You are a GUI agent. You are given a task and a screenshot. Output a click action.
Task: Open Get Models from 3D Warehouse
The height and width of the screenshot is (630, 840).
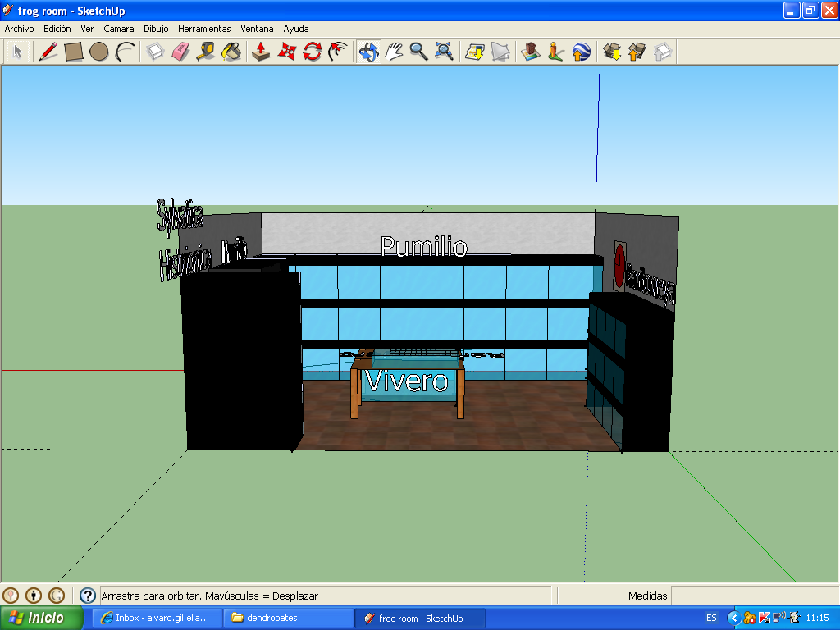pyautogui.click(x=612, y=52)
